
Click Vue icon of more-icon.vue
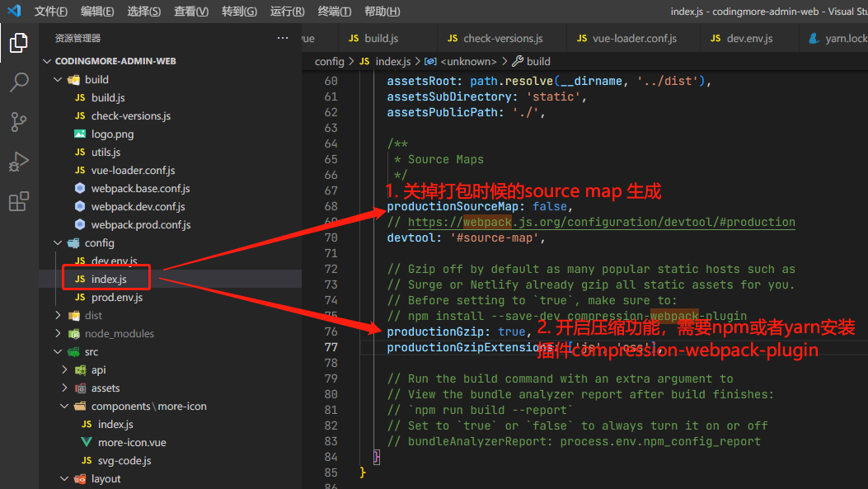click(x=87, y=442)
